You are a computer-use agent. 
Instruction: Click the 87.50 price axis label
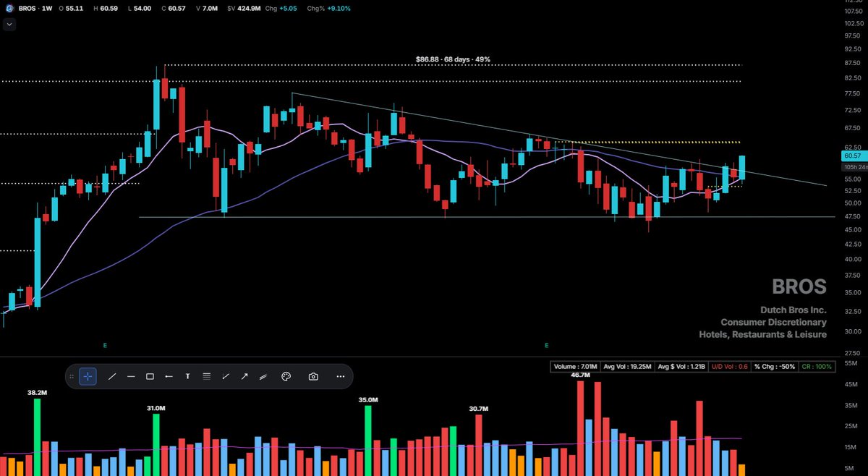(851, 62)
